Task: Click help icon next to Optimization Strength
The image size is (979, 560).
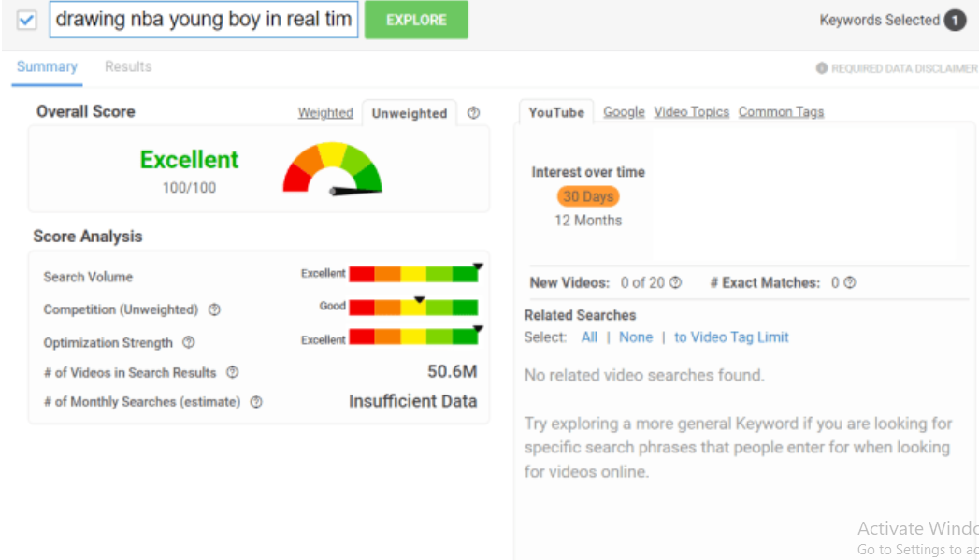Action: tap(189, 343)
